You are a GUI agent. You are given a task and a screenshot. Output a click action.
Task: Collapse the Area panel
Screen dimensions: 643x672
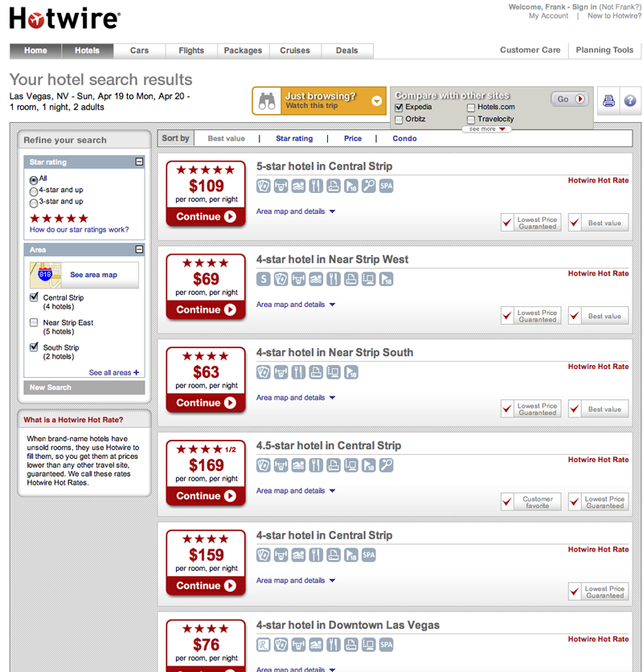click(x=139, y=249)
